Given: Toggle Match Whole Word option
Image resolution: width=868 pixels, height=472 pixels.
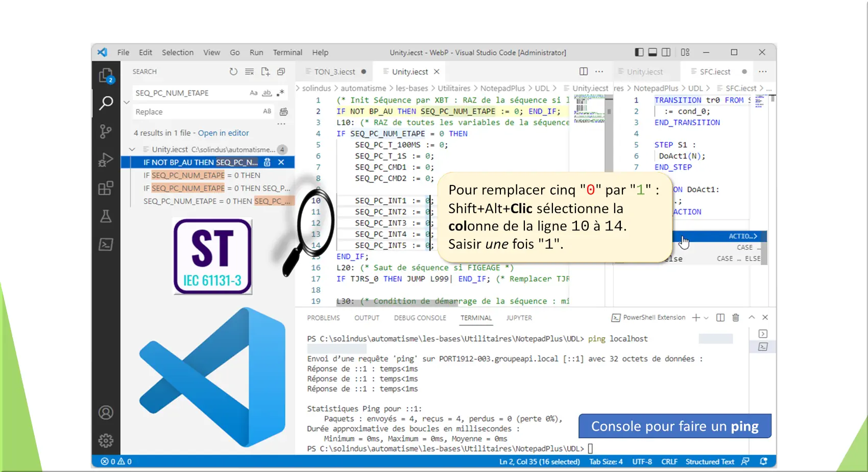Looking at the screenshot, I should pos(267,93).
